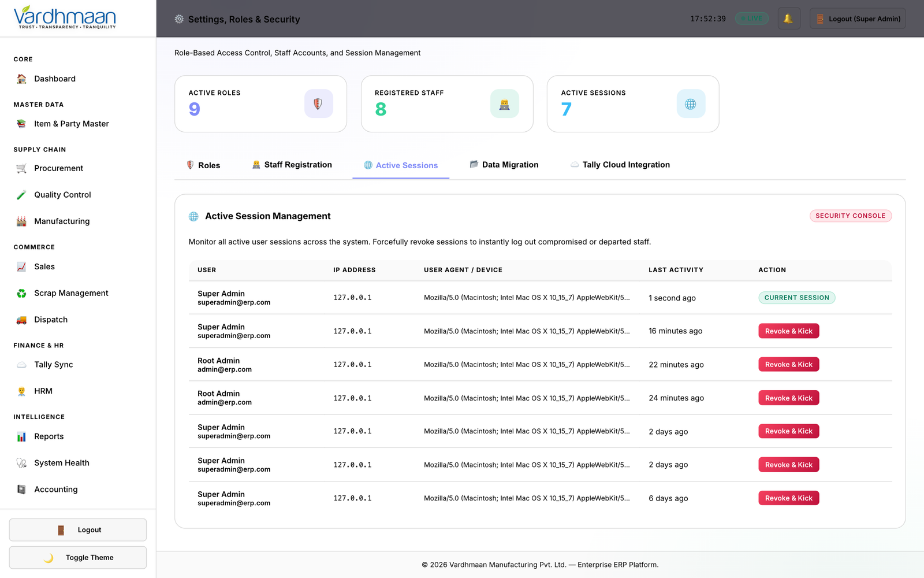The image size is (924, 578).
Task: Click the IP ADDRESS column header
Action: (x=355, y=270)
